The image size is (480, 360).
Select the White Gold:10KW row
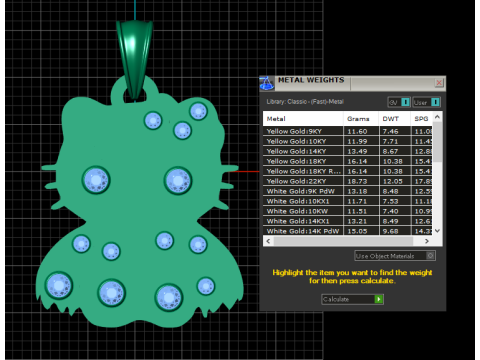[x=348, y=211]
